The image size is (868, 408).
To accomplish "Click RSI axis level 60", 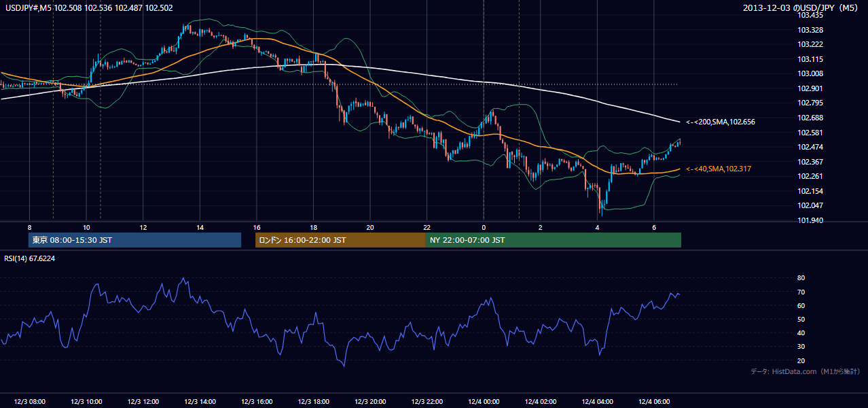I will (801, 305).
